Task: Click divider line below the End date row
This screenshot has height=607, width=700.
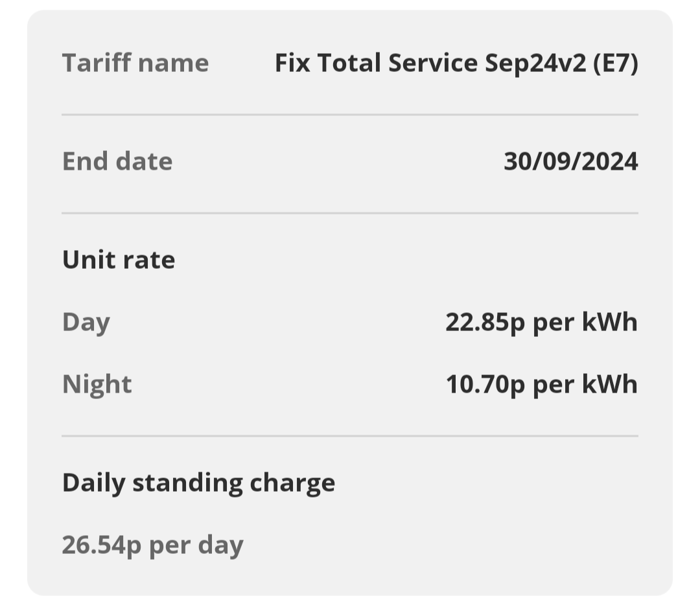Action: click(350, 212)
